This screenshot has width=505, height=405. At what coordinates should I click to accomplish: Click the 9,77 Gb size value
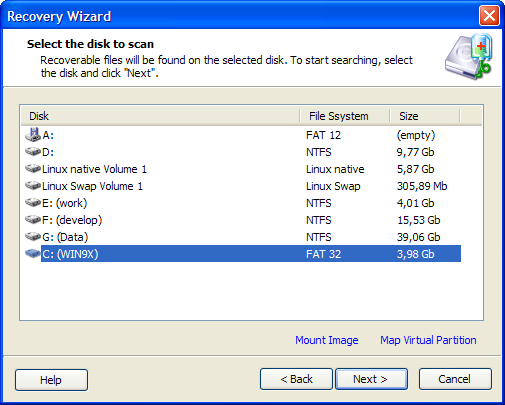point(415,152)
